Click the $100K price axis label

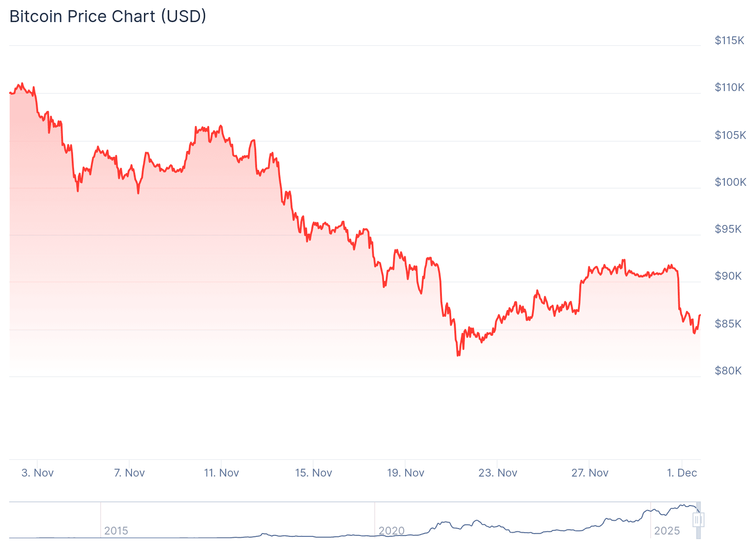(x=730, y=182)
